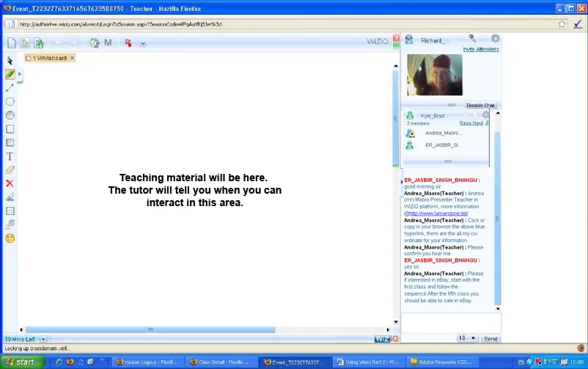Toggle Raise Hand in attendee list

471,123
